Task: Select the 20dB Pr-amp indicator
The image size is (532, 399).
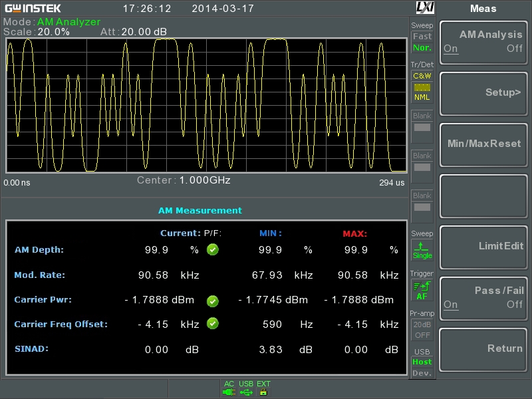Action: (x=422, y=325)
